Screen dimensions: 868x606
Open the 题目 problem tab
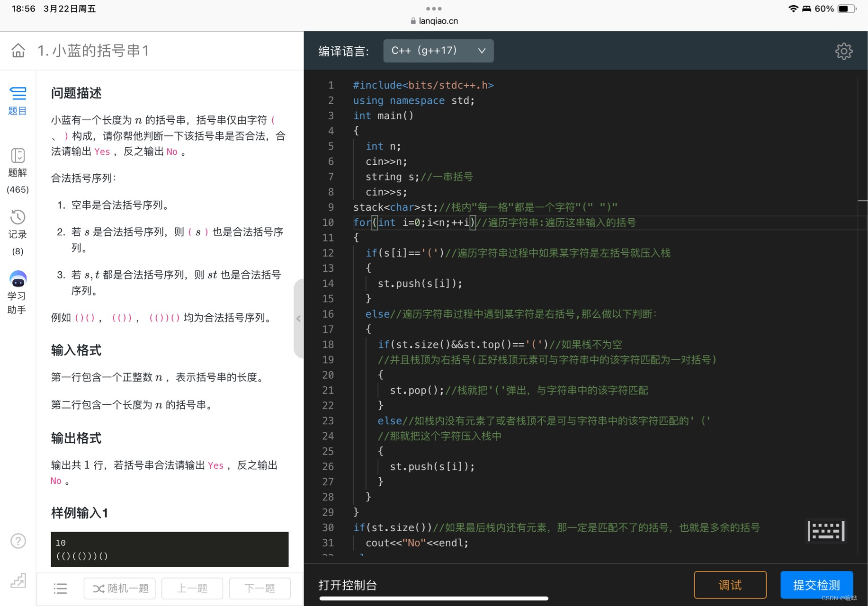(18, 101)
